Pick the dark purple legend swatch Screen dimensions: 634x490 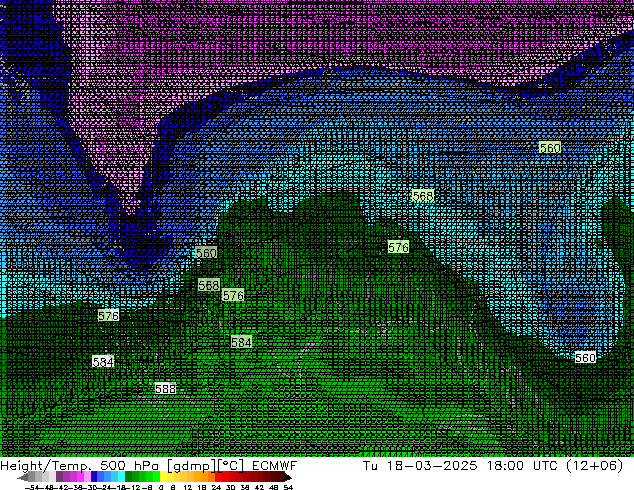click(x=59, y=476)
